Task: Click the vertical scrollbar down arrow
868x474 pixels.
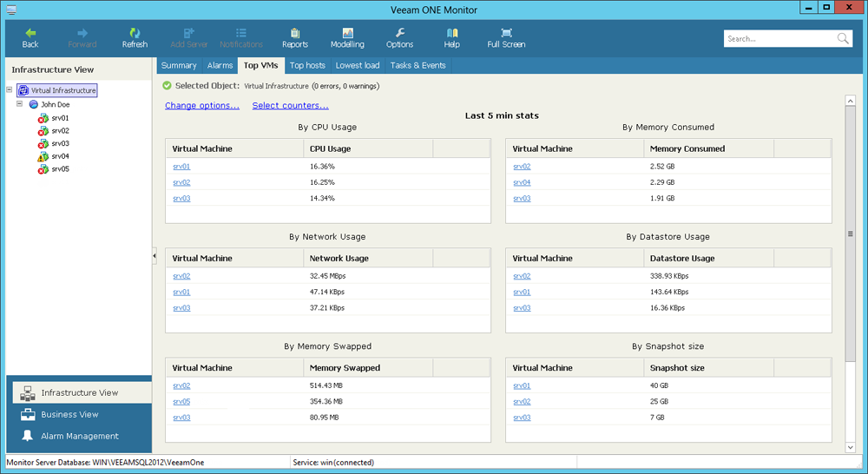Action: (x=851, y=447)
